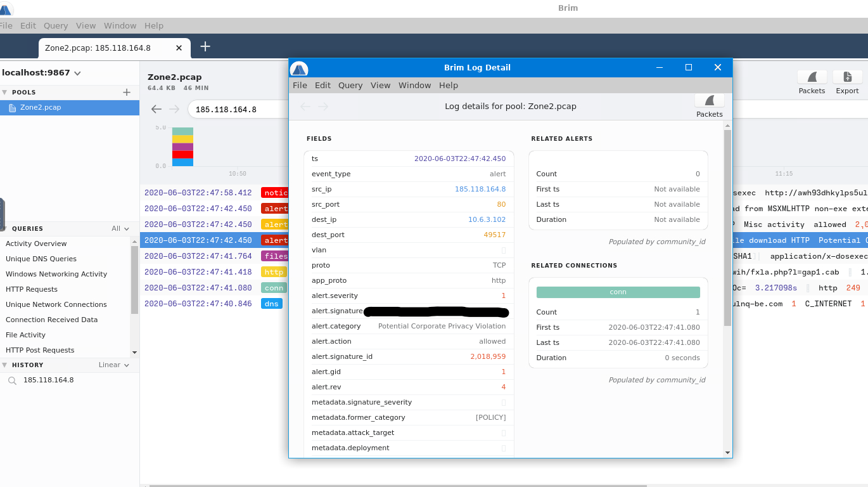Run the Activity Overview query

click(36, 243)
